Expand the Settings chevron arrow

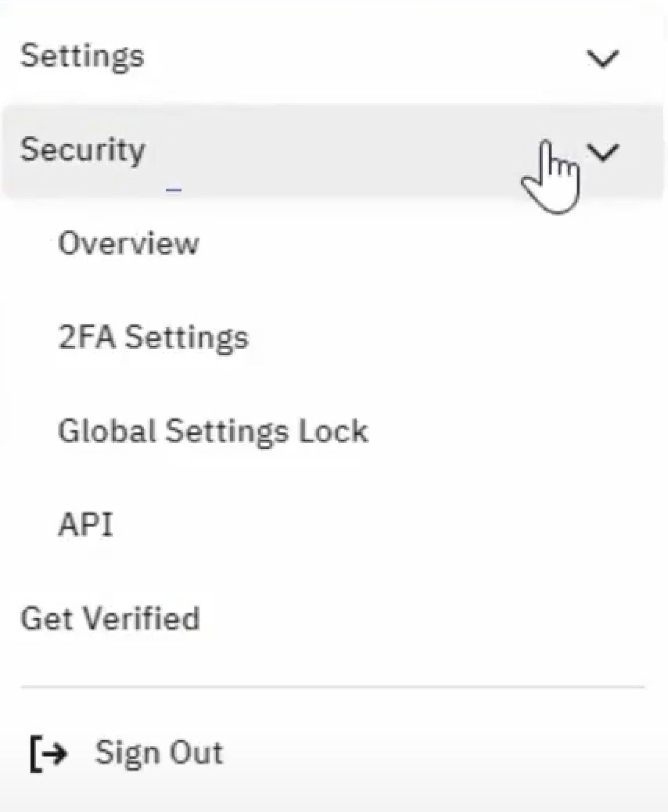(602, 59)
